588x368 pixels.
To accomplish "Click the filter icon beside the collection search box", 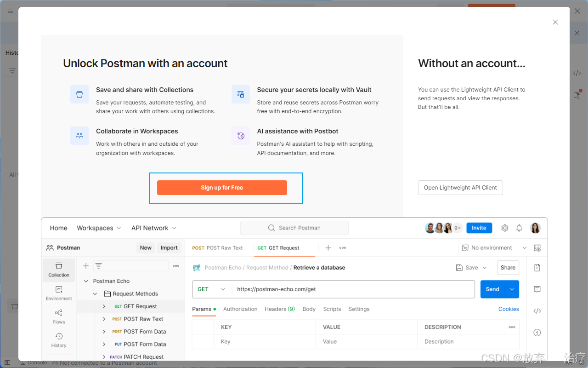I will [x=98, y=266].
